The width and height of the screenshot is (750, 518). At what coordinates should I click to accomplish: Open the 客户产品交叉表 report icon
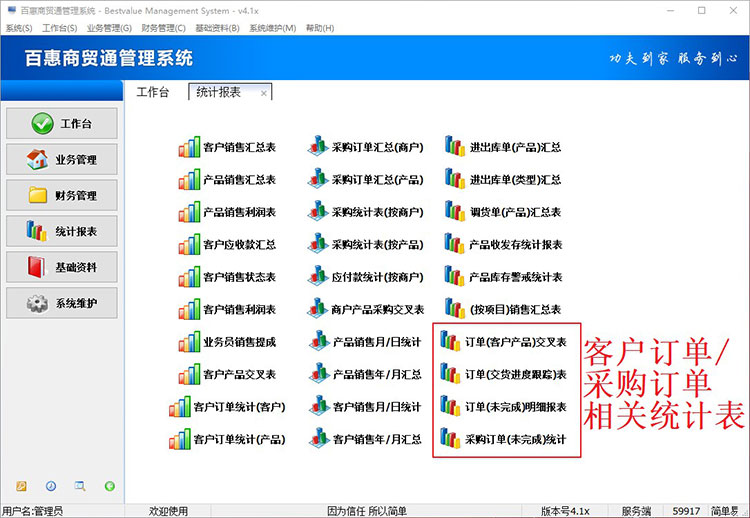189,375
